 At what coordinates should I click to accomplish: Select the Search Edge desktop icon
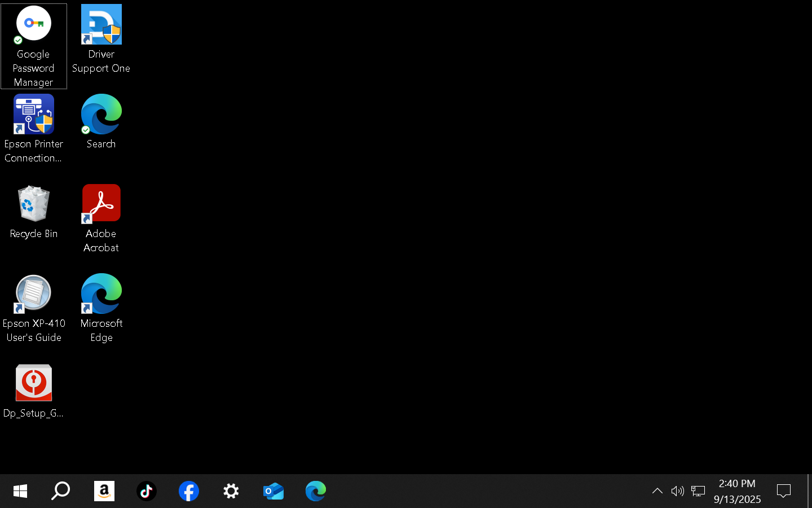[101, 122]
